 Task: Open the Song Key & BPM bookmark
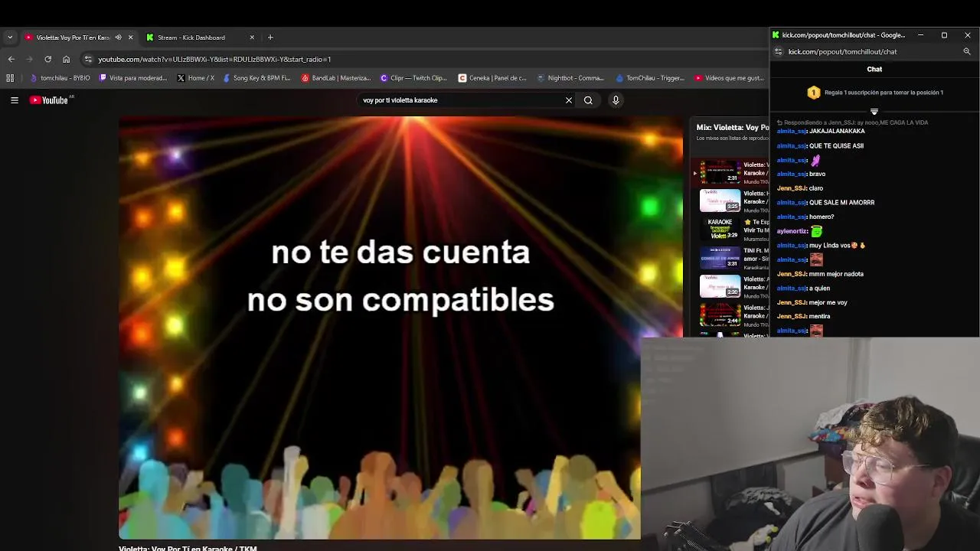(x=256, y=78)
